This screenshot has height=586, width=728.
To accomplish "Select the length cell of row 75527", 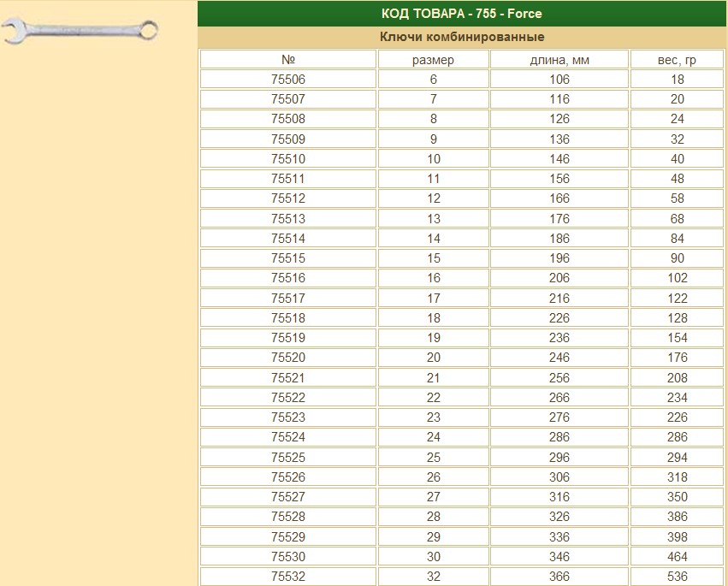I will [559, 497].
